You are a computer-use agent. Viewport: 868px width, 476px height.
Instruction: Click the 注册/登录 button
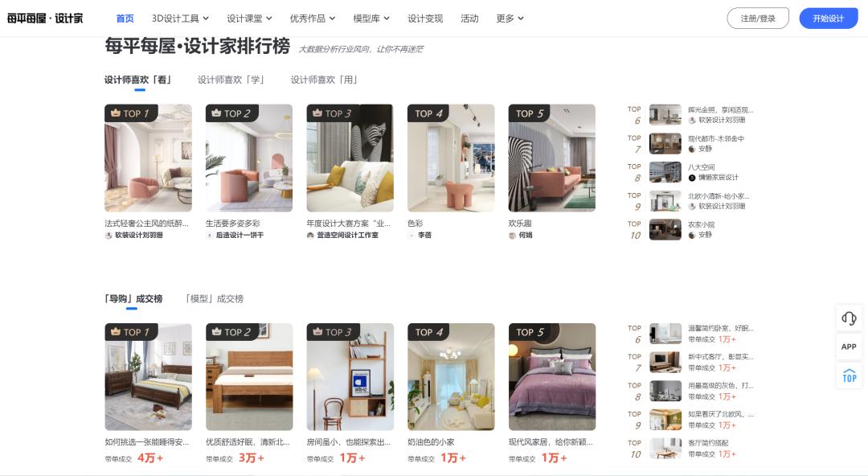coord(758,18)
